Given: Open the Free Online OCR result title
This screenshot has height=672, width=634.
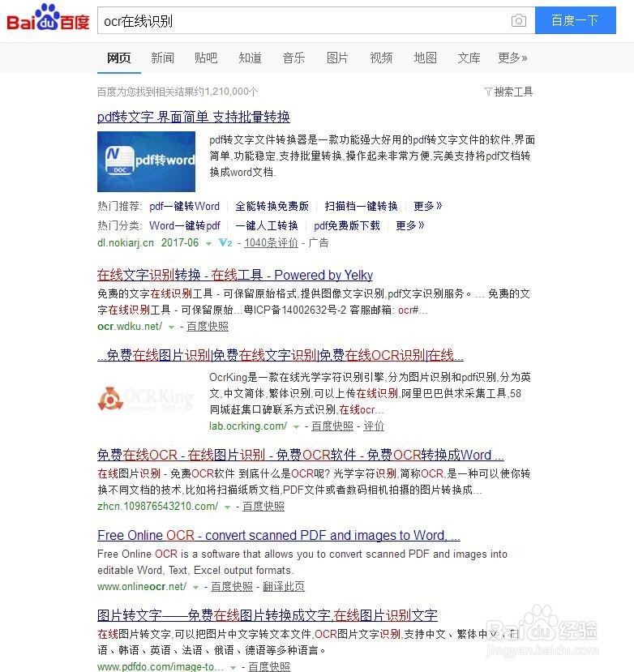Looking at the screenshot, I should 279,535.
